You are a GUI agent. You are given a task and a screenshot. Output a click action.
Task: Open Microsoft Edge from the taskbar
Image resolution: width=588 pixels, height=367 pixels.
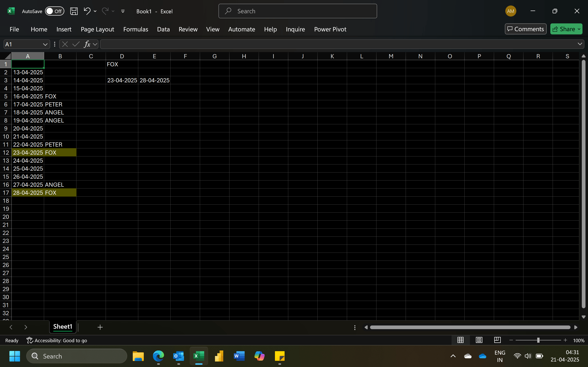[158, 356]
